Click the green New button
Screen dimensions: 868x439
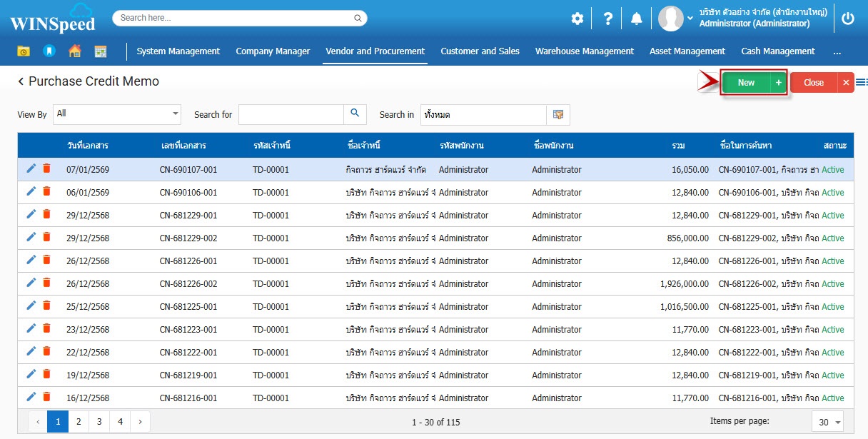(x=746, y=83)
